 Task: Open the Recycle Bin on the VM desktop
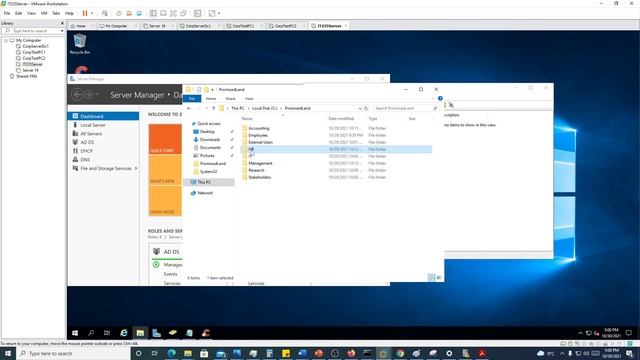[80, 44]
